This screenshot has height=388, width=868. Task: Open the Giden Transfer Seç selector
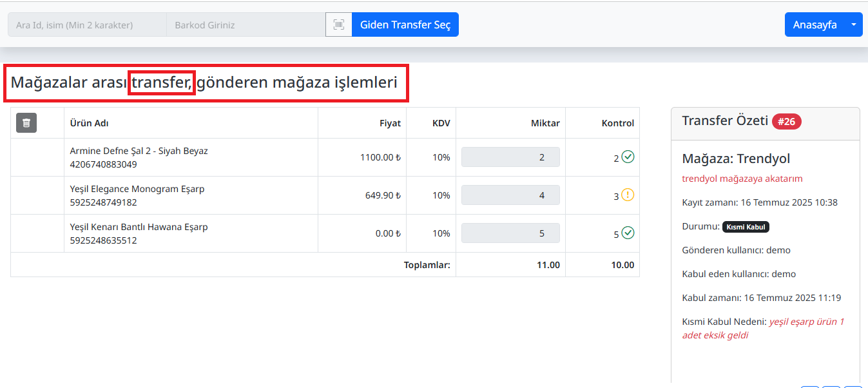tap(405, 24)
